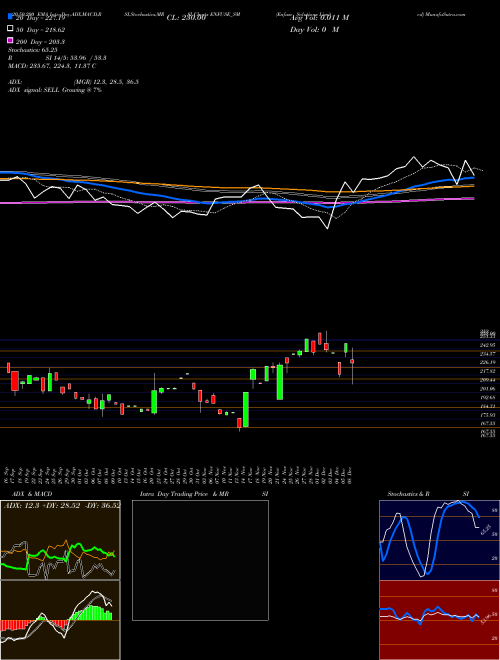Click the 'Day Vol: 0 M' label

click(314, 30)
